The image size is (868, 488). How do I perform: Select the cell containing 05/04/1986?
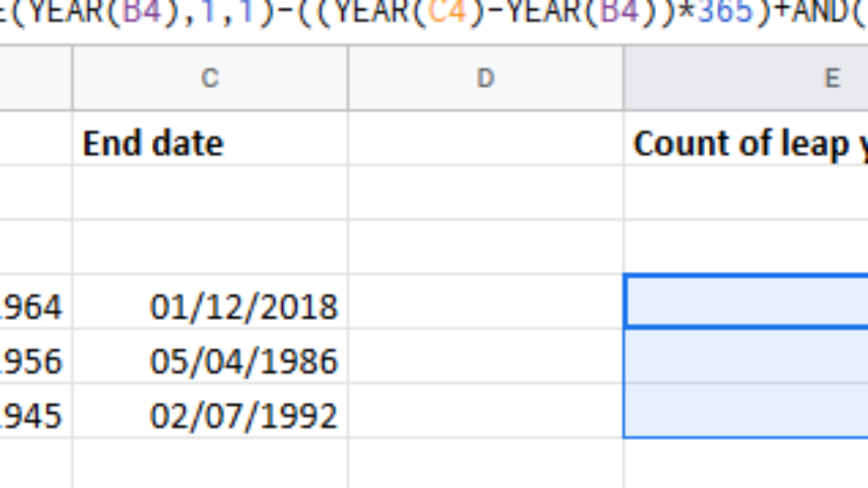coord(210,361)
